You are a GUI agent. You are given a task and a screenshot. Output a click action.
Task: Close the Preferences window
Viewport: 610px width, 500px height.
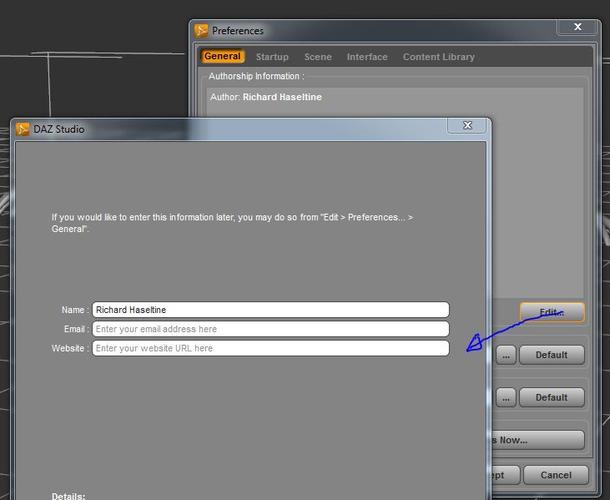[577, 27]
